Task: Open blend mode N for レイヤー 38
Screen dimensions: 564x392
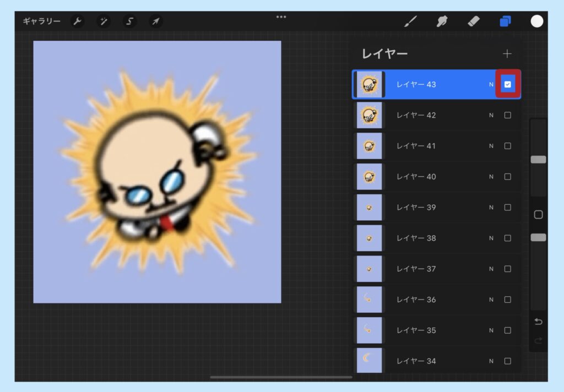Action: pos(491,238)
